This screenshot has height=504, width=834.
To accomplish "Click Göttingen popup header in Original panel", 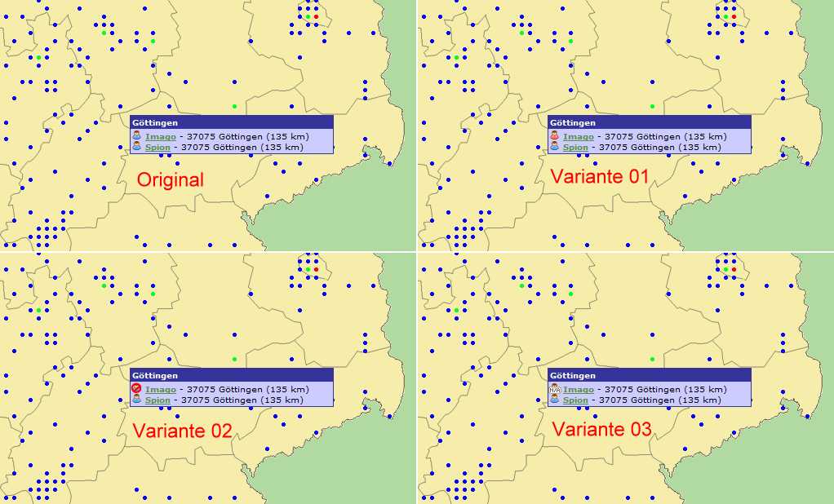I will coord(232,122).
